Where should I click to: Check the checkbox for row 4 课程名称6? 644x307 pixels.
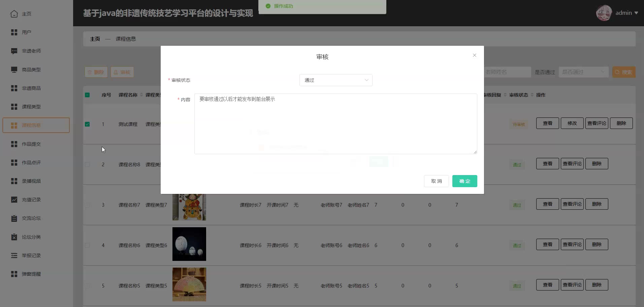87,245
